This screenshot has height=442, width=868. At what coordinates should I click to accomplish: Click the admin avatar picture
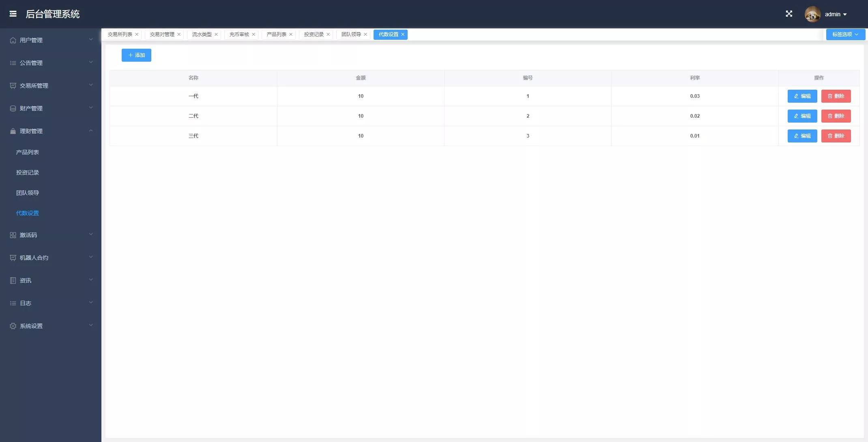pyautogui.click(x=812, y=14)
